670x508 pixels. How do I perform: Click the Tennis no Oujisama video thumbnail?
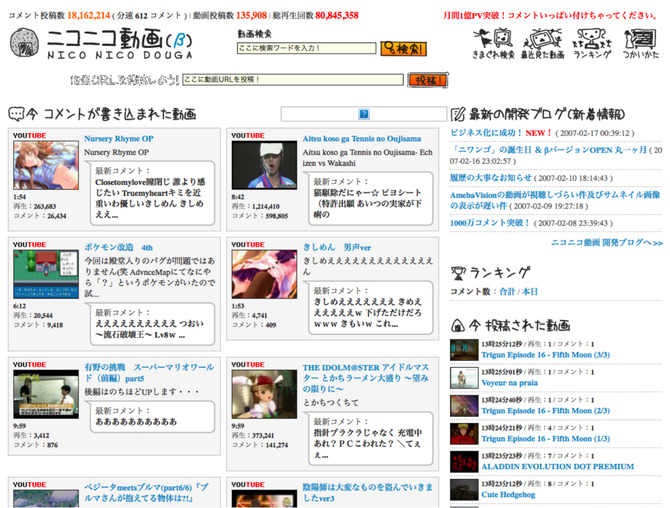(x=264, y=165)
